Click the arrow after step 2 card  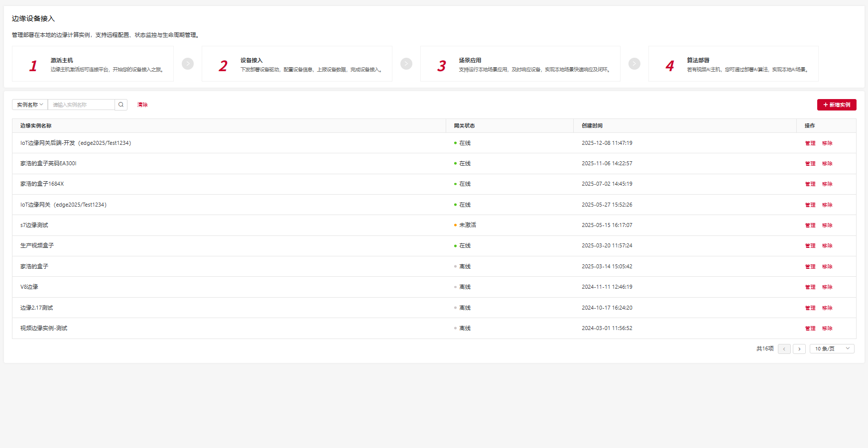pos(406,64)
